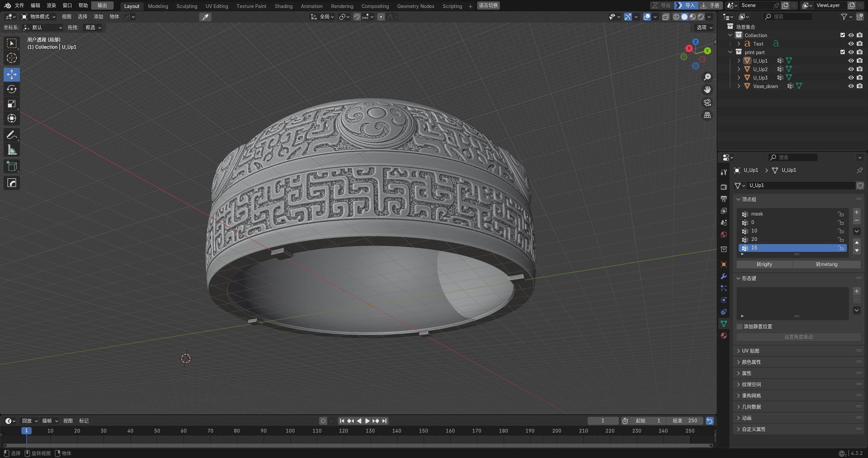Click the 结束 frame field 250
This screenshot has width=868, height=458.
tap(685, 421)
